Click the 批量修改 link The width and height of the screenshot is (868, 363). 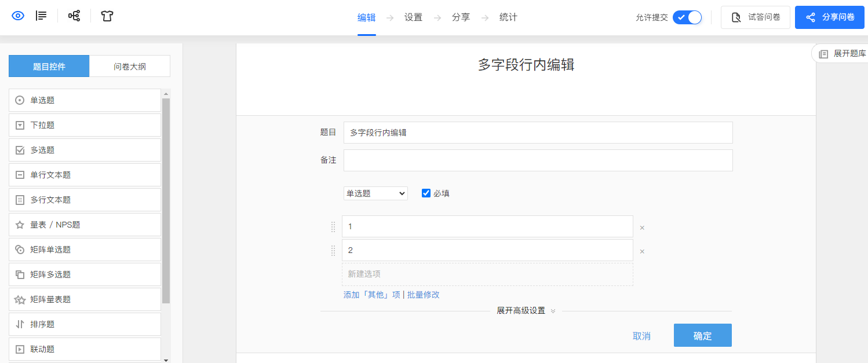(424, 295)
